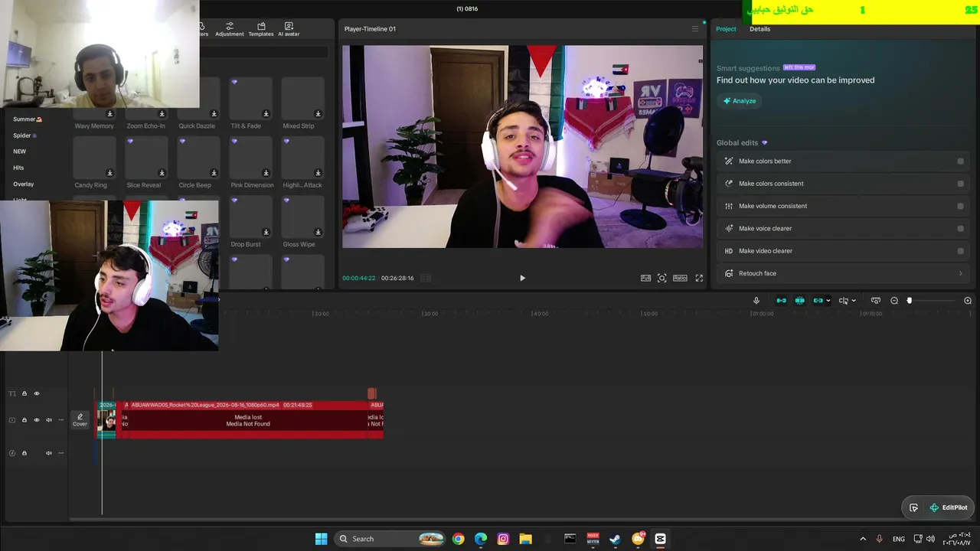Mute the audio track
This screenshot has width=980, height=551.
pos(49,453)
